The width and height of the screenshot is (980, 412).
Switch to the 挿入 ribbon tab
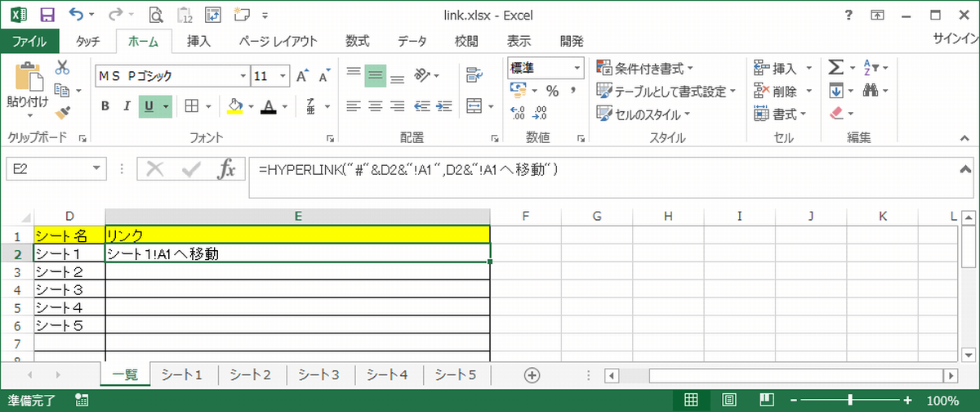[x=199, y=41]
